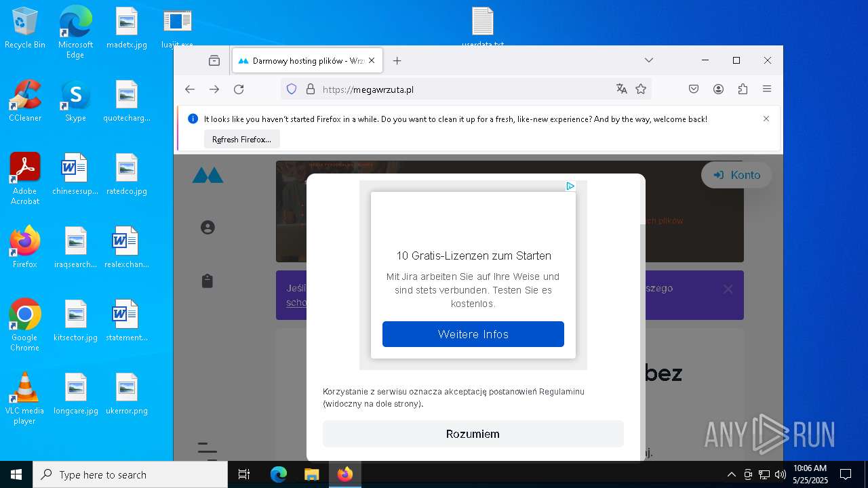Open File Explorer from taskbar
This screenshot has height=488, width=868.
coord(311,474)
